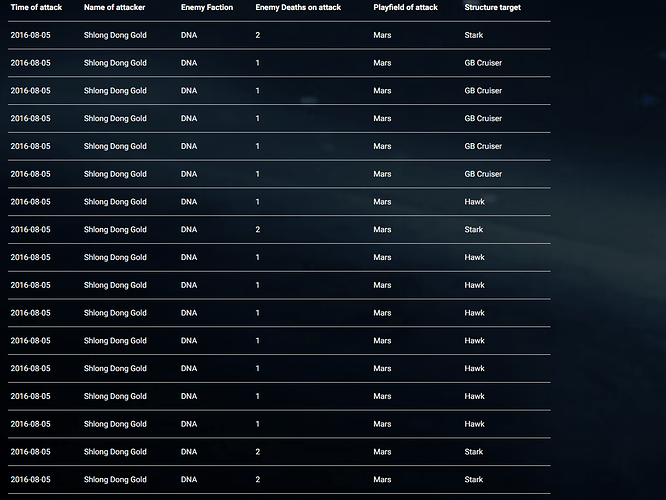
Task: Click Shlong Dong Gold in the first row
Action: 115,35
